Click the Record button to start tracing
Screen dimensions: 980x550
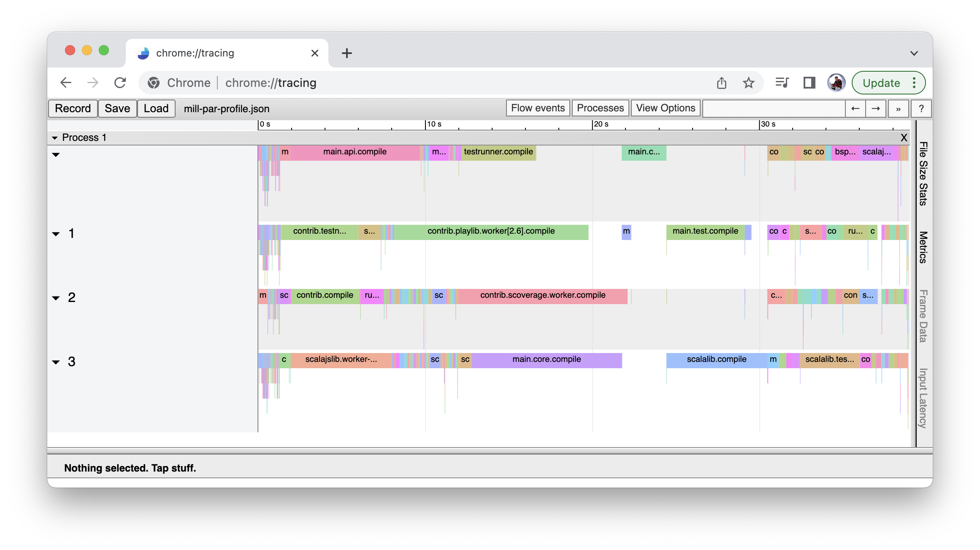coord(73,108)
